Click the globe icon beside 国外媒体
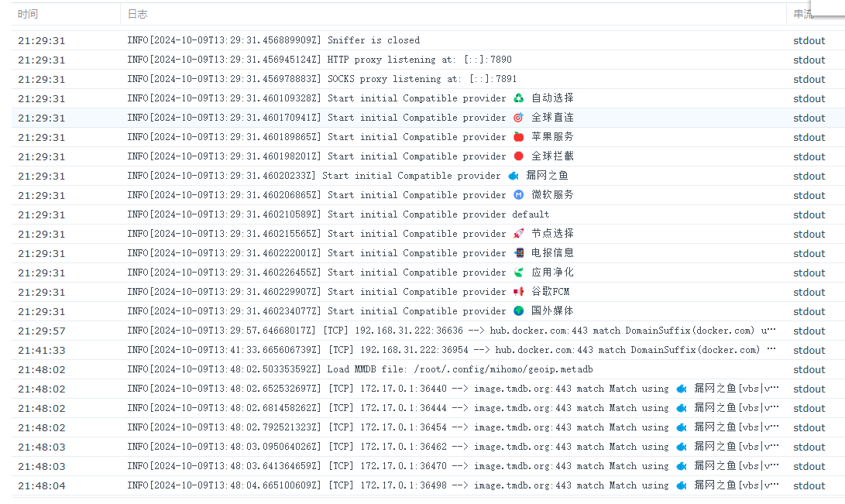The height and width of the screenshot is (504, 845). click(x=519, y=311)
